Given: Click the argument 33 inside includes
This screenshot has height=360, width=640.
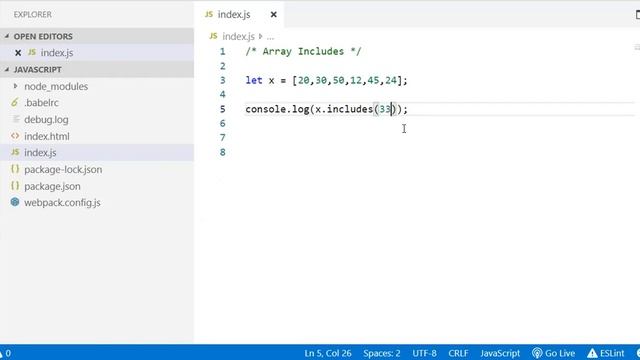Looking at the screenshot, I should point(385,109).
